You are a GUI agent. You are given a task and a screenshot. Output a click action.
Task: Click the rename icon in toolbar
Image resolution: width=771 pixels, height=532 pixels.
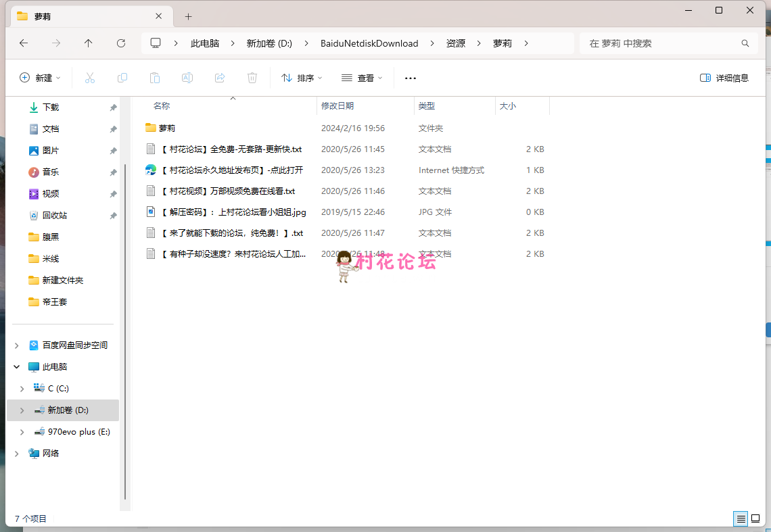tap(187, 78)
